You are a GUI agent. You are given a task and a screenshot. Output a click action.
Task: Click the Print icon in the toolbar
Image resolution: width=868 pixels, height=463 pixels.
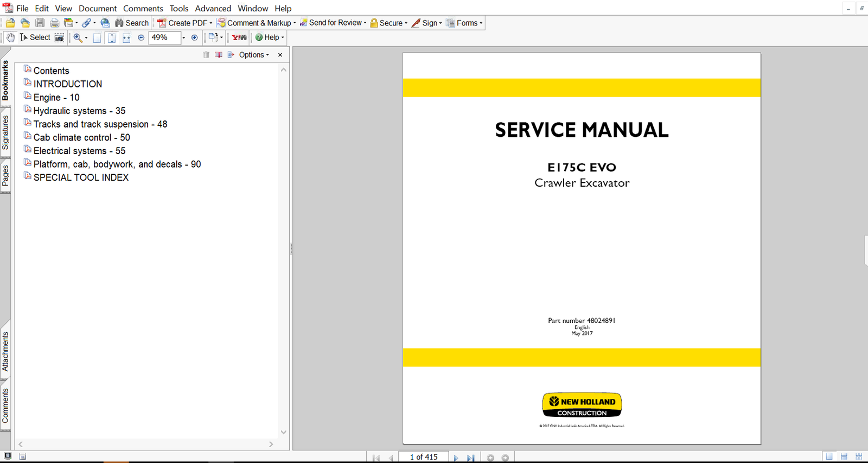pos(54,23)
